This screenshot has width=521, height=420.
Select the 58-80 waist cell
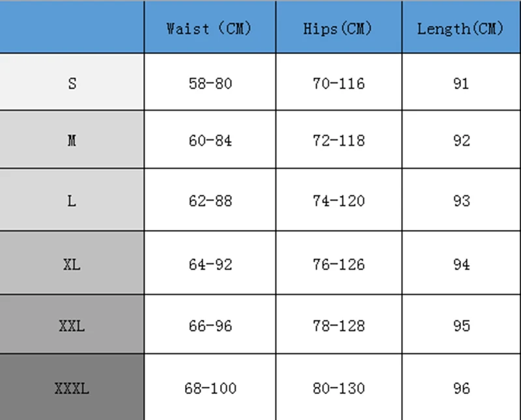(x=210, y=82)
